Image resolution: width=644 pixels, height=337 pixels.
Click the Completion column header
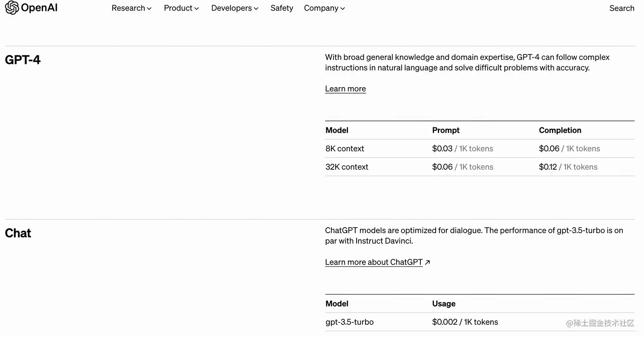560,130
